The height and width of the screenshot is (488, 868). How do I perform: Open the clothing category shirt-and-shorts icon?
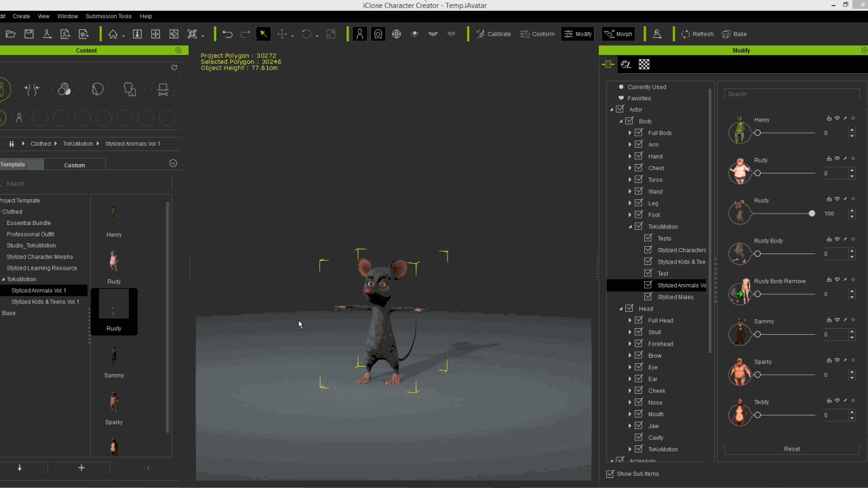coord(130,89)
